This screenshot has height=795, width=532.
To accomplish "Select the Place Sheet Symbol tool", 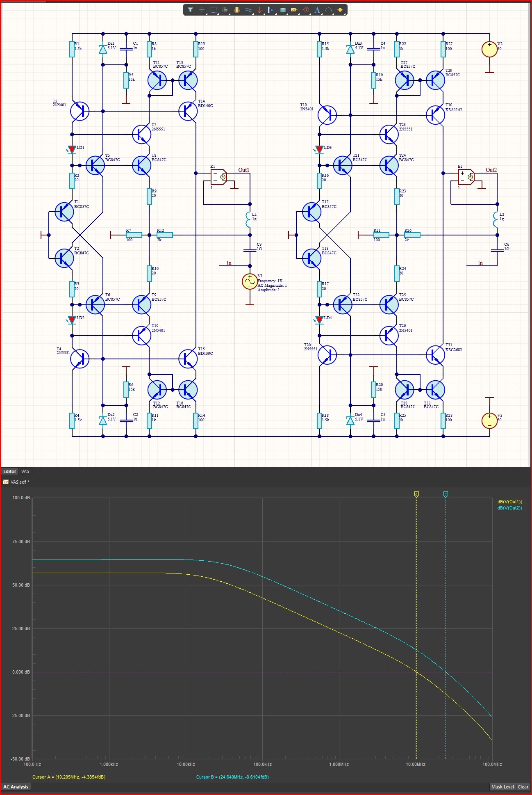I will (x=283, y=10).
